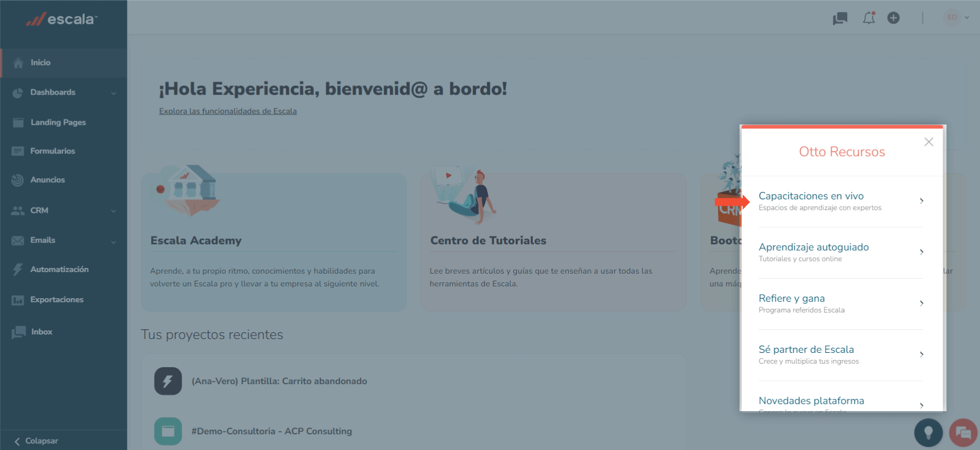Screen dimensions: 980x450
Task: Click chevron next to Aprendizaje autoguiado
Action: coord(922,252)
